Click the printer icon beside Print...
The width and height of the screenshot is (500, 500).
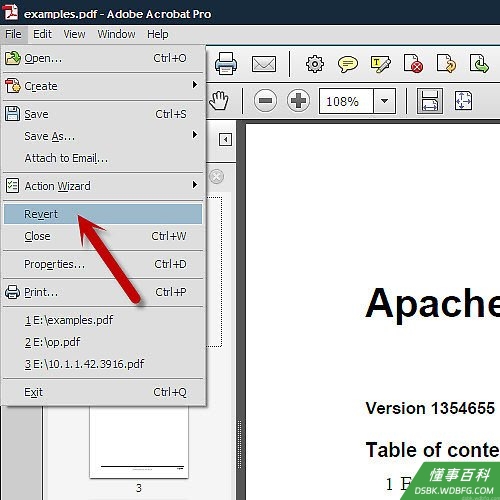(x=12, y=292)
